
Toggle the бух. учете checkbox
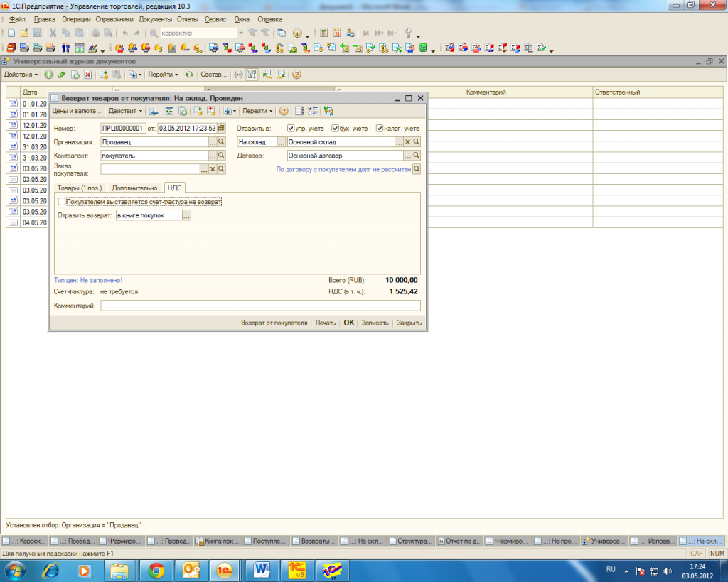pos(336,129)
